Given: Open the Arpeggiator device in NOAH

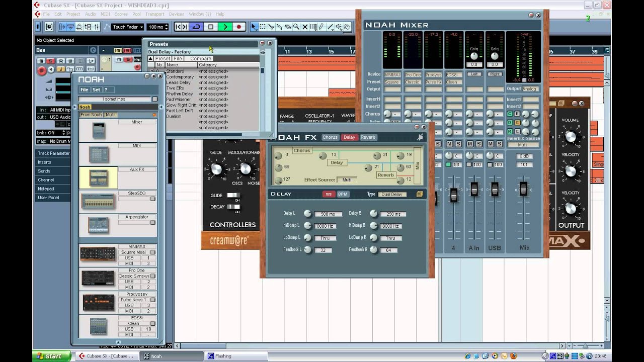Looking at the screenshot, I should (x=99, y=225).
